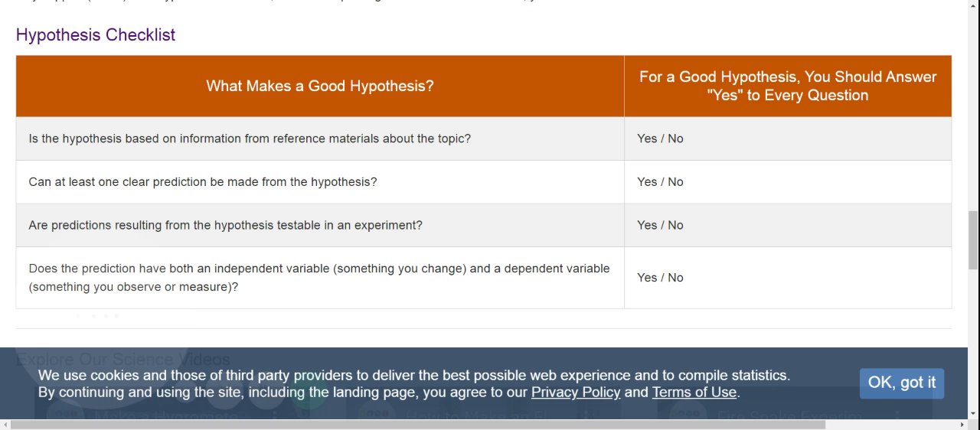Select the "What Makes a Good Hypothesis?" header
980x430 pixels.
coord(319,86)
